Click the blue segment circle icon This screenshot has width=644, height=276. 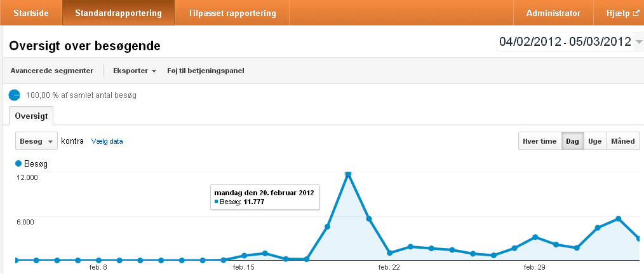(x=14, y=95)
